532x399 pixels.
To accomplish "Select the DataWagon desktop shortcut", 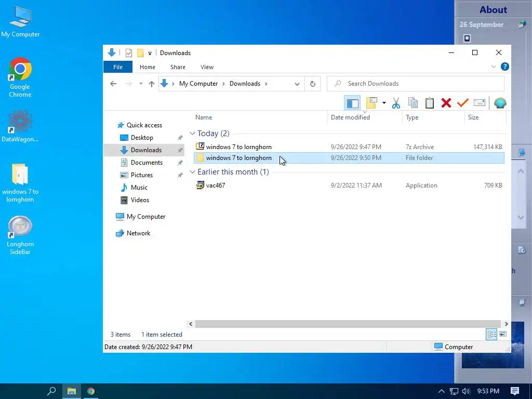I will point(20,126).
